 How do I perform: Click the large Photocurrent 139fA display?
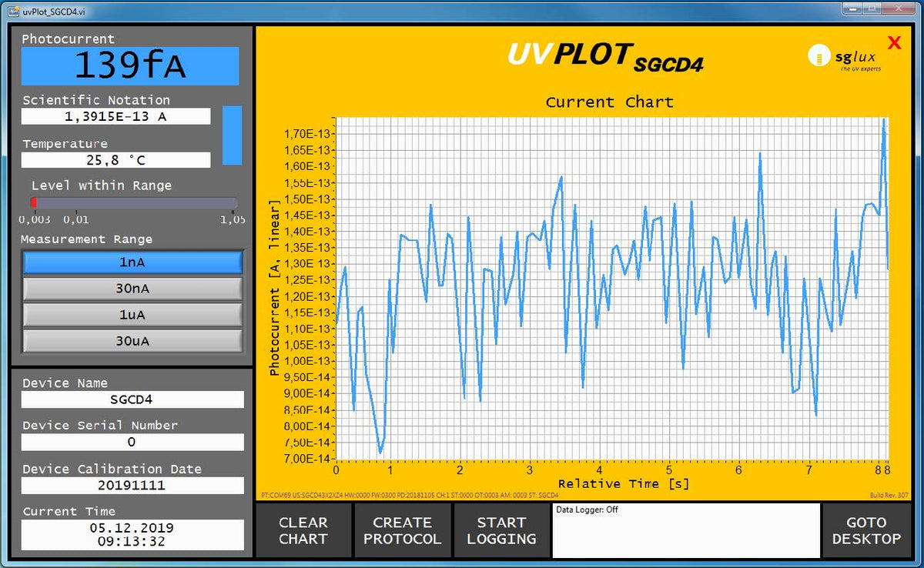(x=129, y=66)
